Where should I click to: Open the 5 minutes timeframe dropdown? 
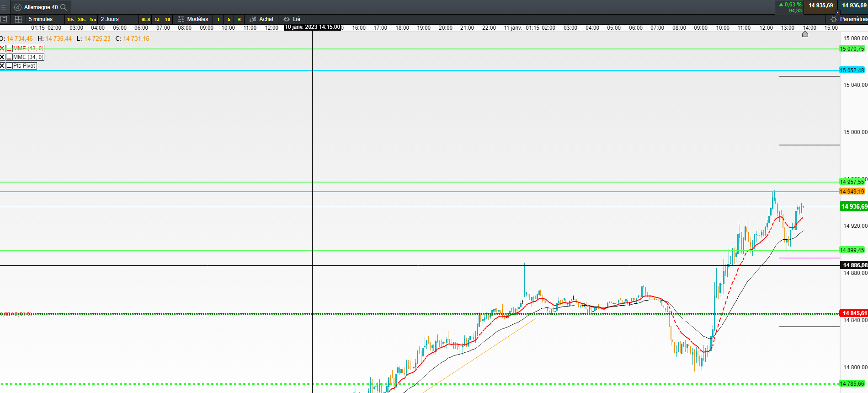coord(41,19)
